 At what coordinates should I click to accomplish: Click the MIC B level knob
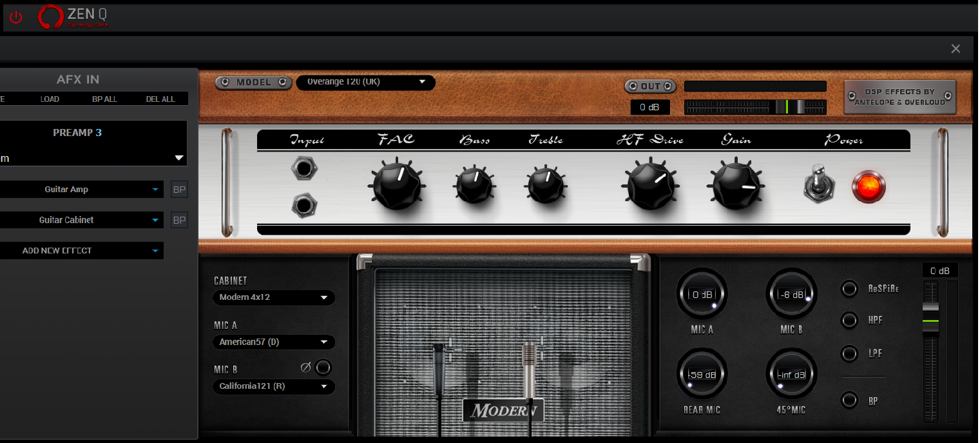[x=791, y=294]
